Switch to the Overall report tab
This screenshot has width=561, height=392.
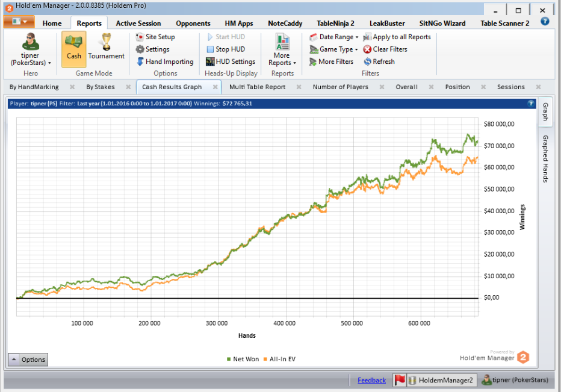coord(407,87)
